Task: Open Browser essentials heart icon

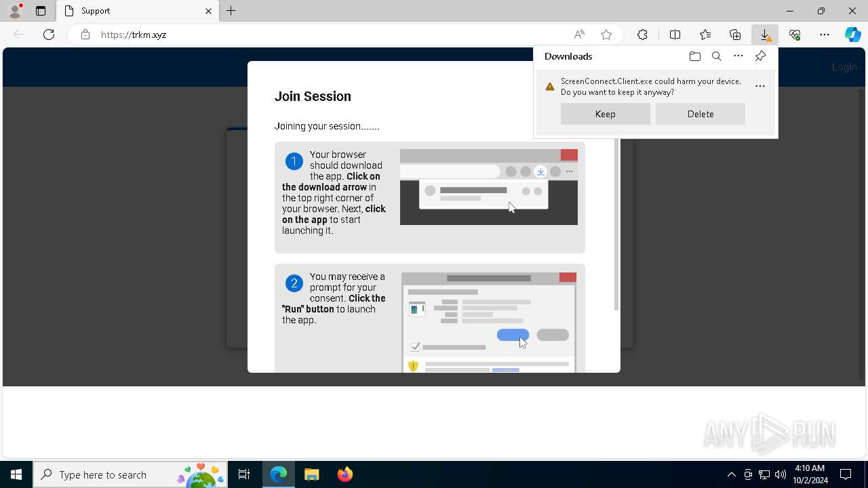Action: pyautogui.click(x=795, y=35)
